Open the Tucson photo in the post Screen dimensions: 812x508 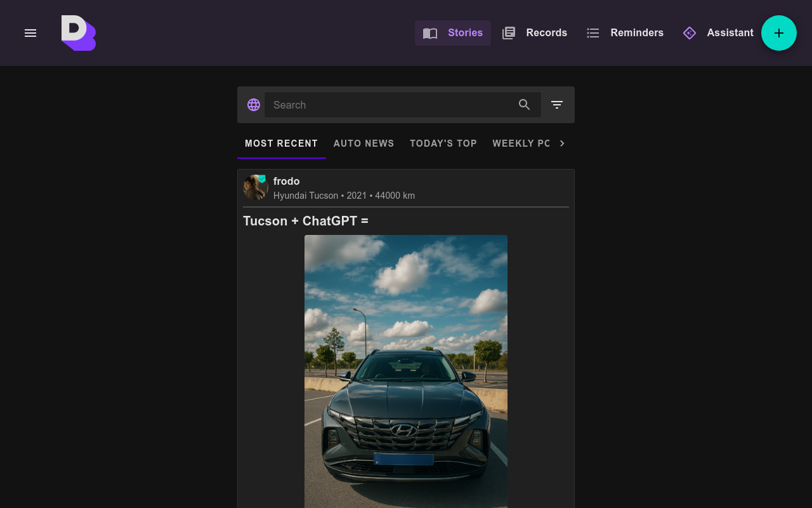[x=405, y=371]
